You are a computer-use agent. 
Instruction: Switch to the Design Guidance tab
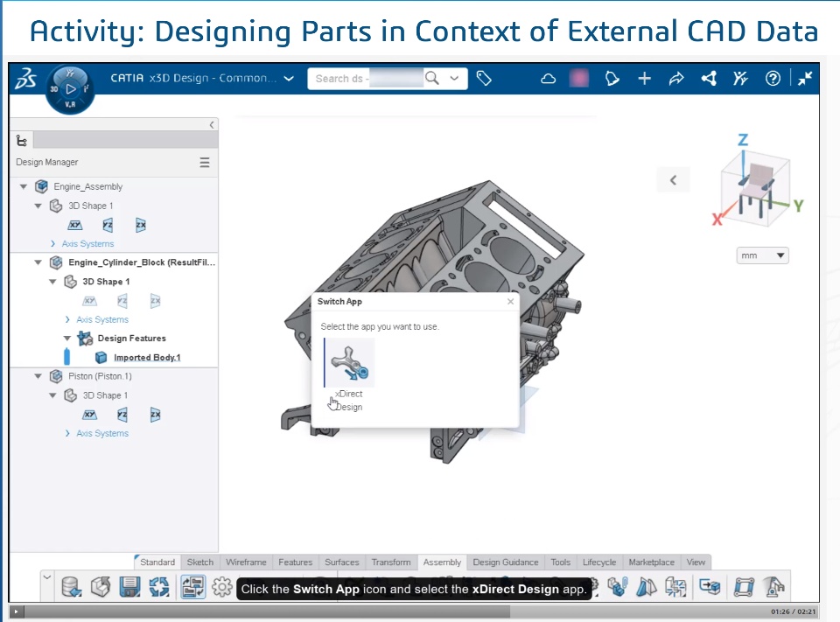point(506,562)
